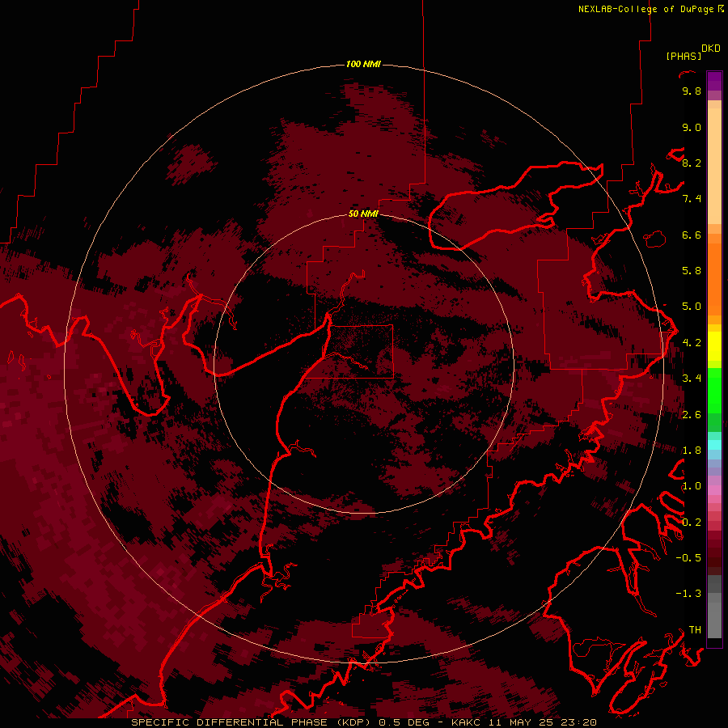Click the purple swatch atop the color bar
Viewport: 728px width, 728px height.
pos(714,81)
